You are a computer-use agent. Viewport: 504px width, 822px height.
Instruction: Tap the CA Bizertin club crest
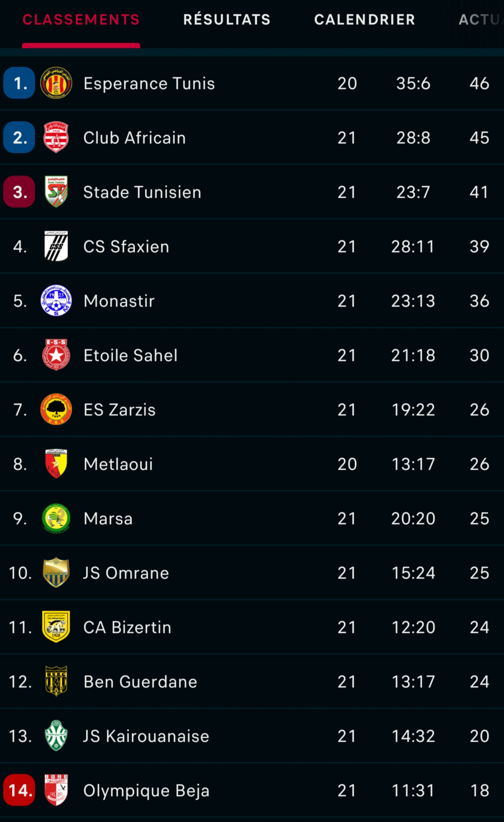tap(56, 627)
